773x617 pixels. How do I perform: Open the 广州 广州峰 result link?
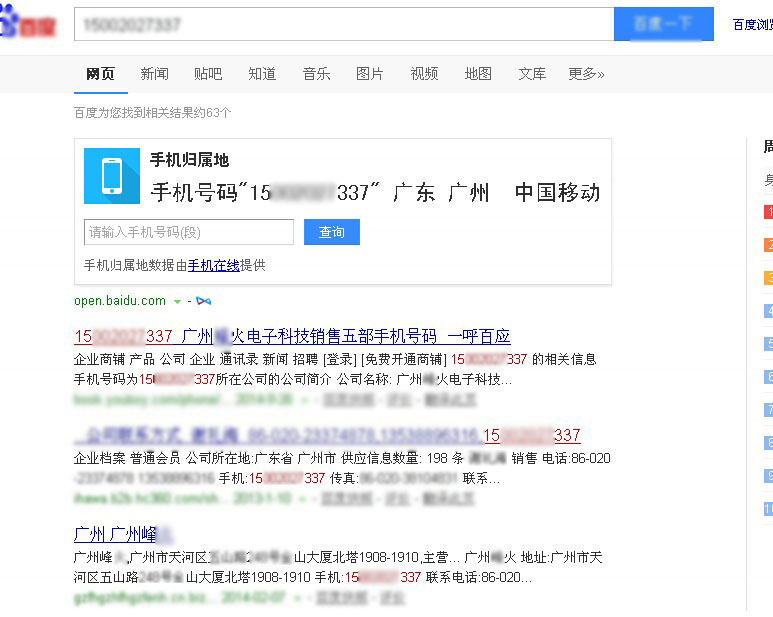point(123,534)
